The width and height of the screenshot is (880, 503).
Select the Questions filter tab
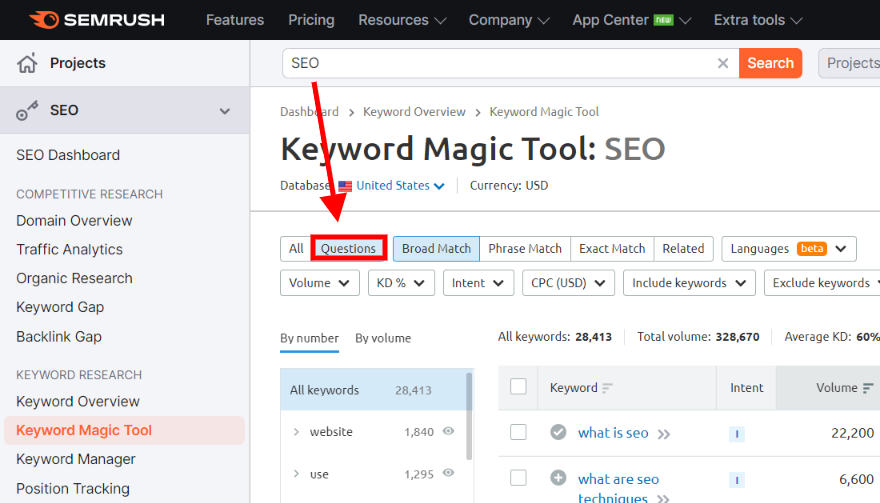[x=349, y=249]
